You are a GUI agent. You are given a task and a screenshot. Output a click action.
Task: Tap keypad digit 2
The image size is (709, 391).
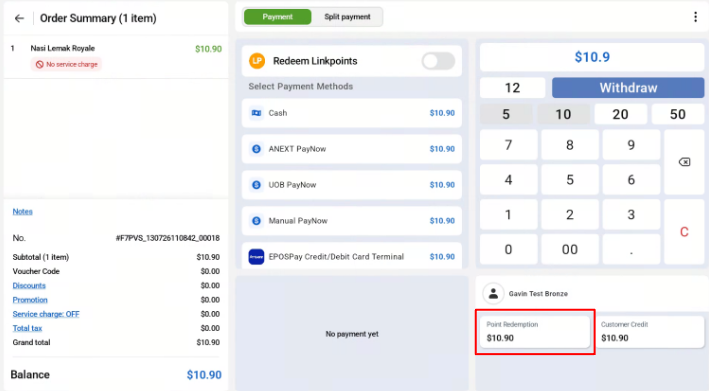[570, 214]
